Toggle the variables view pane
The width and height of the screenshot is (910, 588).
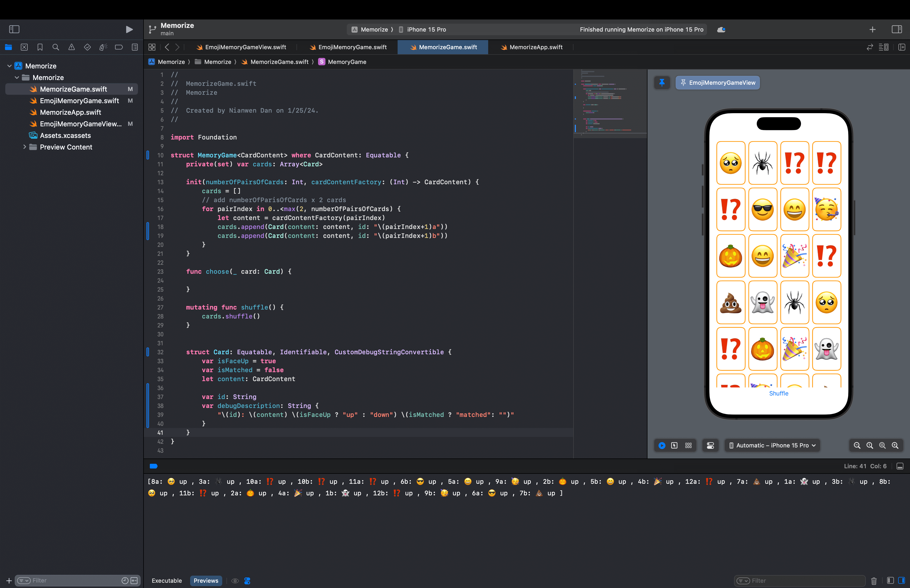[891, 580]
